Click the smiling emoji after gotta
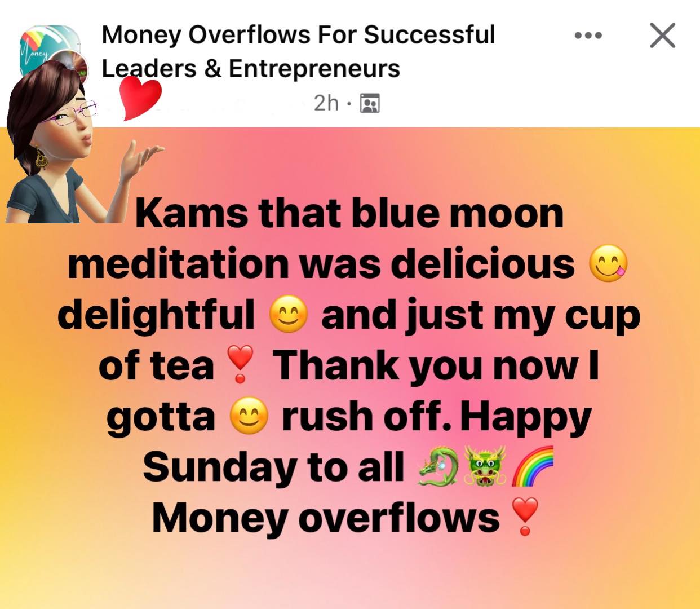Viewport: 700px width, 609px height. [249, 416]
